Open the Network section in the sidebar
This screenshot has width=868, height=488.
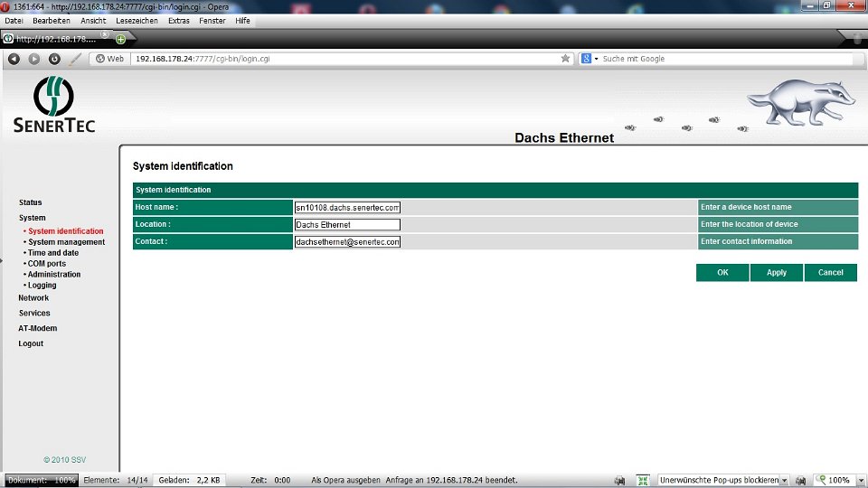pos(33,298)
